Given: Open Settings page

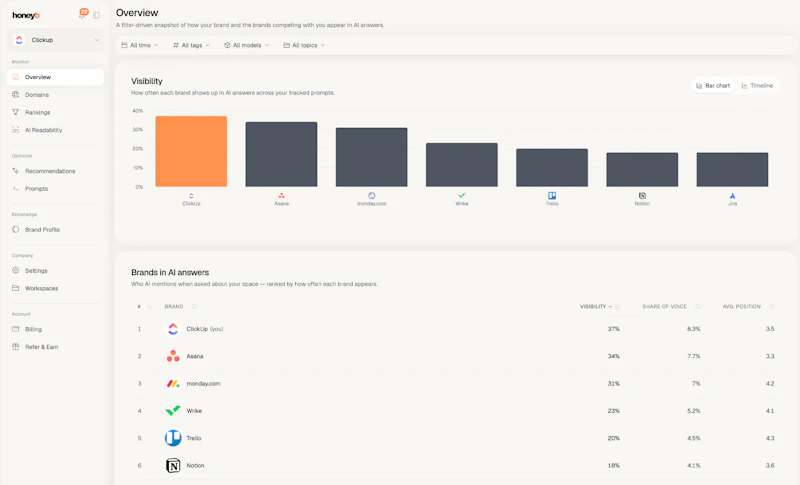Looking at the screenshot, I should click(x=56, y=271).
